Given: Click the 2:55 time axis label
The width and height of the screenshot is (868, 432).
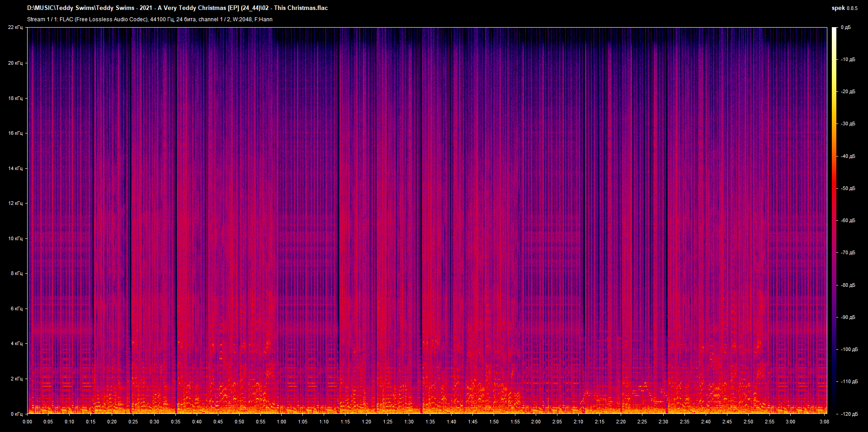Looking at the screenshot, I should (x=769, y=422).
